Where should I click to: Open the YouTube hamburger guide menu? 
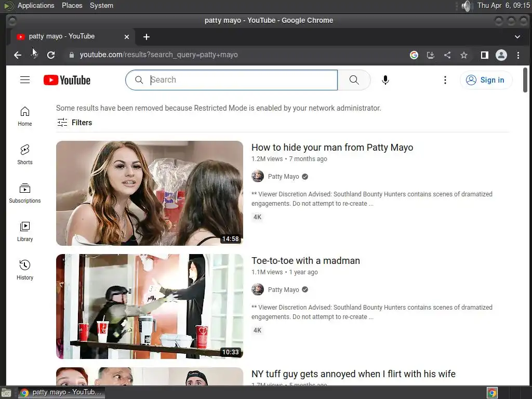[x=25, y=80]
